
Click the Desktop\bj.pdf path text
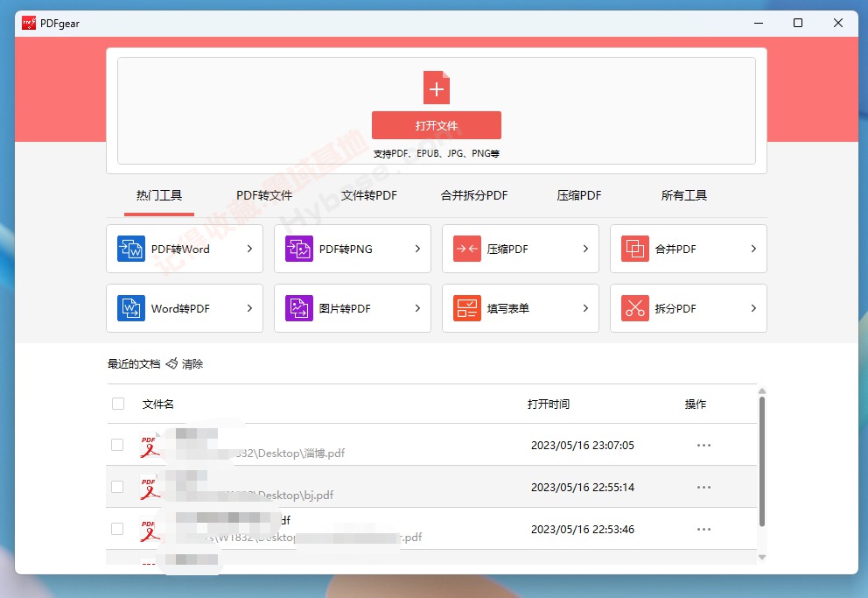pyautogui.click(x=296, y=495)
